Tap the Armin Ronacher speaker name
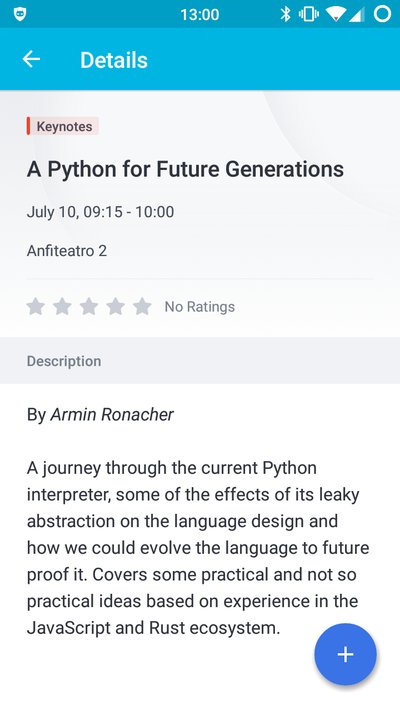The height and width of the screenshot is (711, 400). (112, 414)
